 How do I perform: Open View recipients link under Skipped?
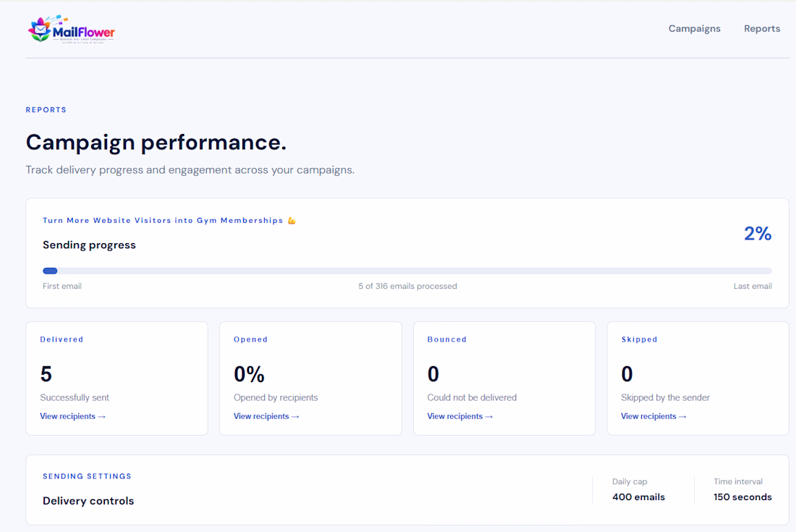pyautogui.click(x=653, y=416)
